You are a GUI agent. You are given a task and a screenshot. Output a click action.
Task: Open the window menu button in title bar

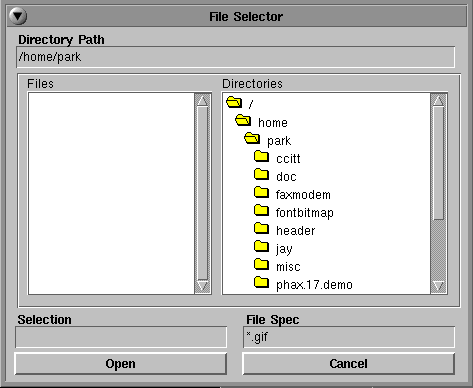[18, 16]
